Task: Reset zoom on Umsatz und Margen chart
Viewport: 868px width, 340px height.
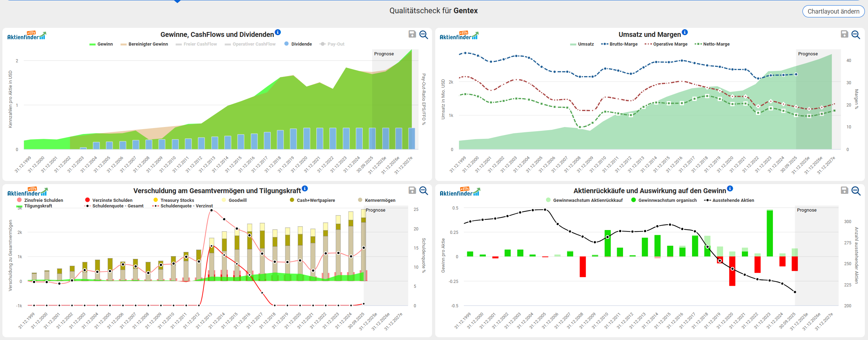Action: click(x=856, y=34)
